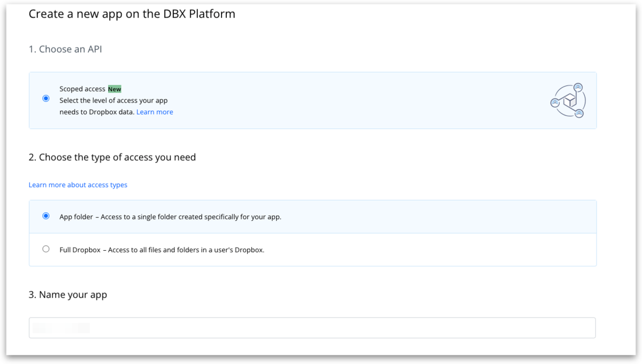Click the bottom user node in the illustration

(578, 113)
